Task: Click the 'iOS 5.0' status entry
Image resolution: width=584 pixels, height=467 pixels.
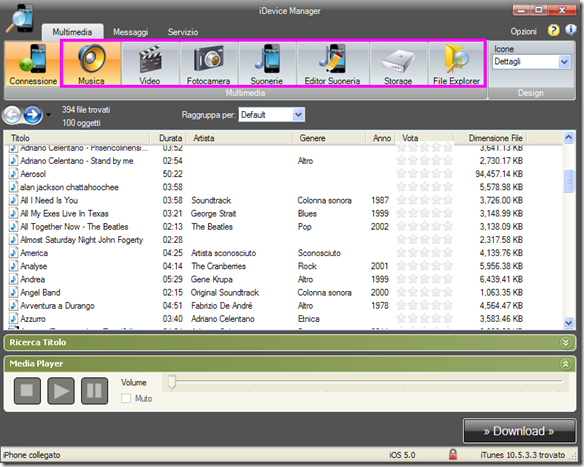Action: (x=402, y=455)
